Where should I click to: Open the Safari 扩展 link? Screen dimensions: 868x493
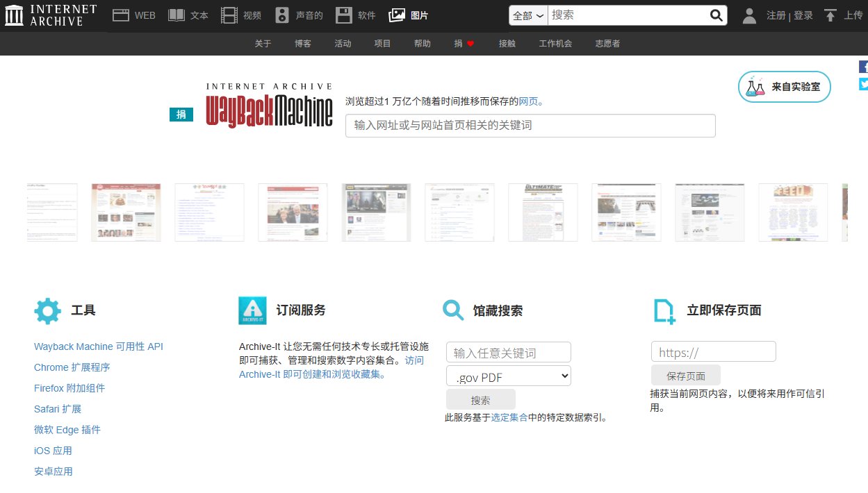(x=58, y=409)
